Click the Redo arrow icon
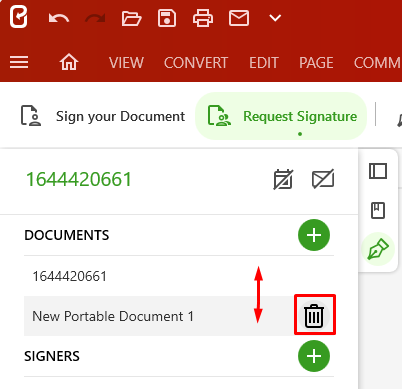Viewport: 402px width, 389px height. [x=95, y=18]
